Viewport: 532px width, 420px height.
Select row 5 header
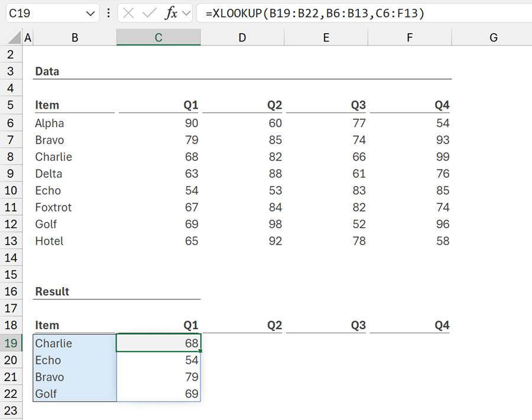pyautogui.click(x=11, y=105)
